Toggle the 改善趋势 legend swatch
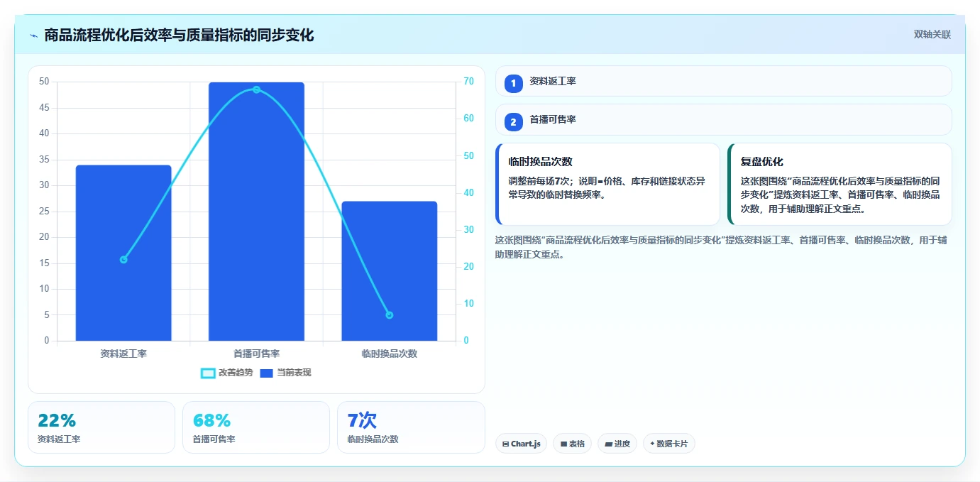This screenshot has height=482, width=980. point(208,373)
